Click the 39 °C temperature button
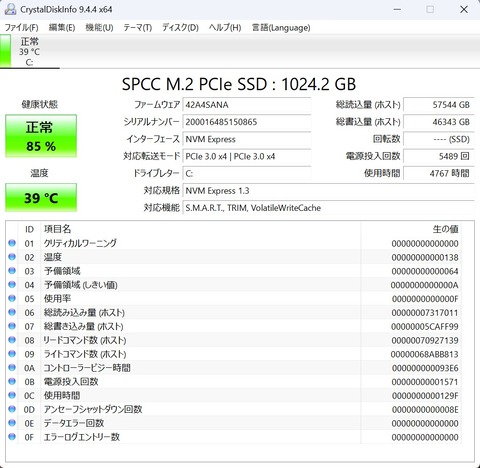The height and width of the screenshot is (468, 480). pos(41,198)
